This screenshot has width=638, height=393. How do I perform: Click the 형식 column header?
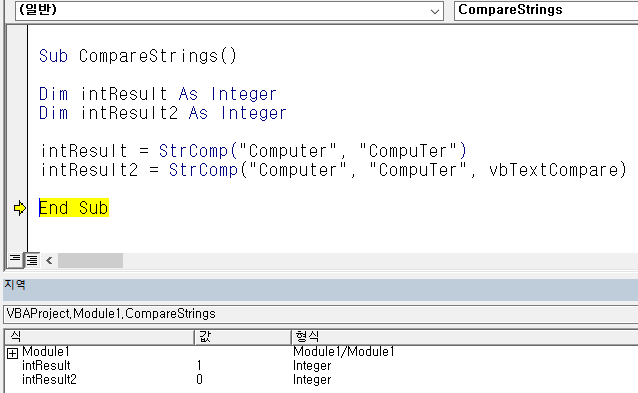(465, 337)
